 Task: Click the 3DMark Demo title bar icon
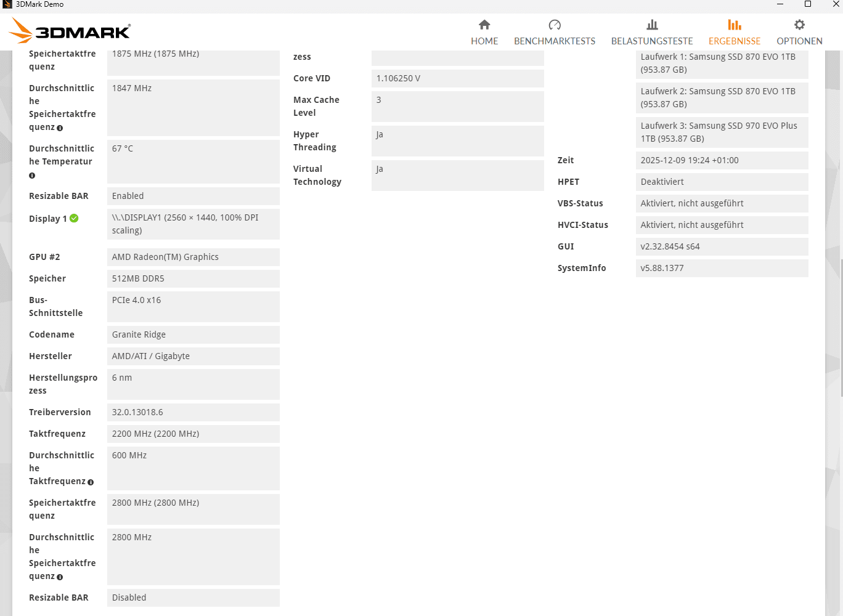point(7,4)
